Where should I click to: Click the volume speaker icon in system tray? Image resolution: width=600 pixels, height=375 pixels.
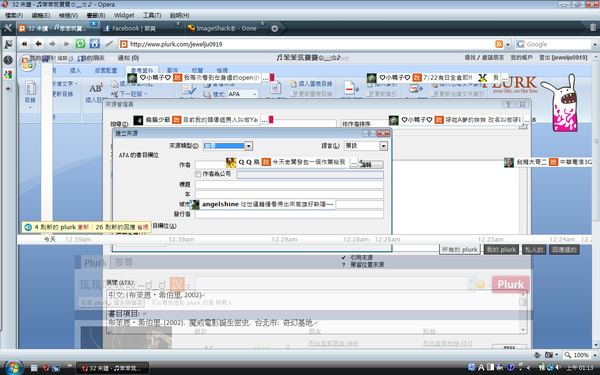tap(558, 367)
